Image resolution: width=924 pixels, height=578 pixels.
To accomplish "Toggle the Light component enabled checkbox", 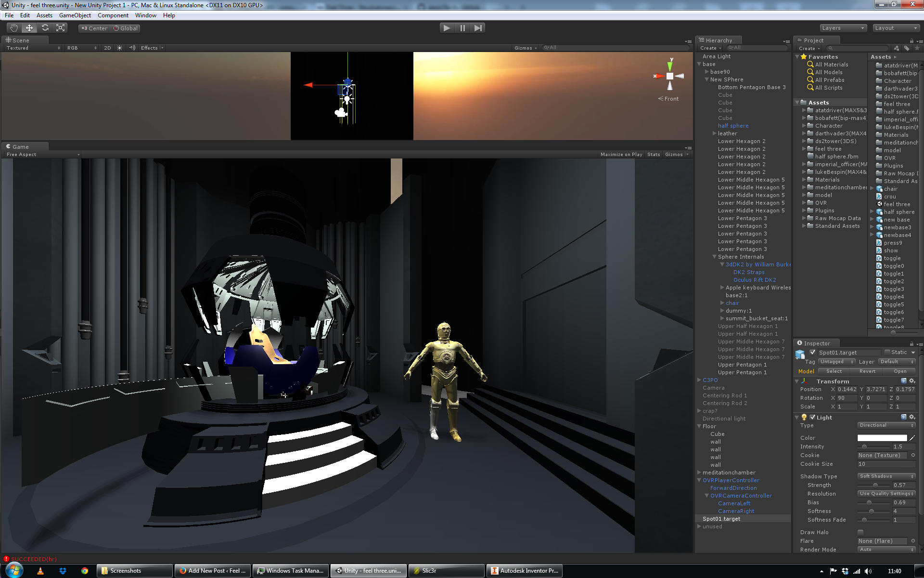I will [x=813, y=417].
